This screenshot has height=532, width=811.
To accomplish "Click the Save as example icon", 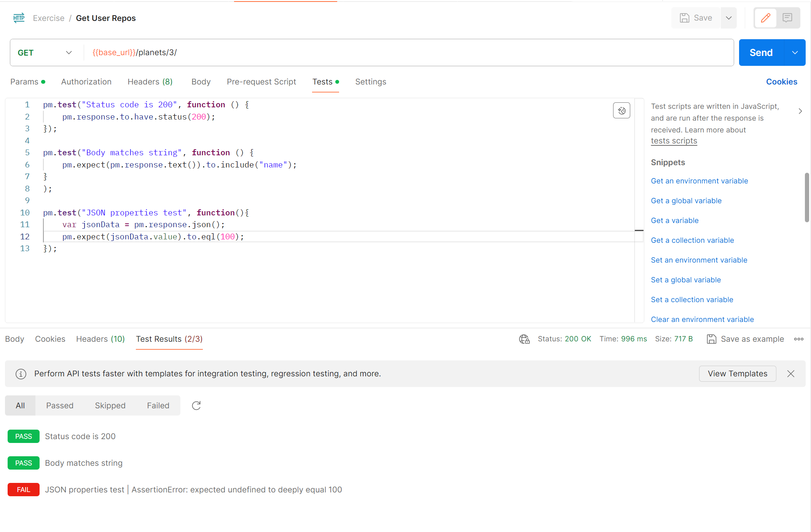I will pyautogui.click(x=711, y=339).
